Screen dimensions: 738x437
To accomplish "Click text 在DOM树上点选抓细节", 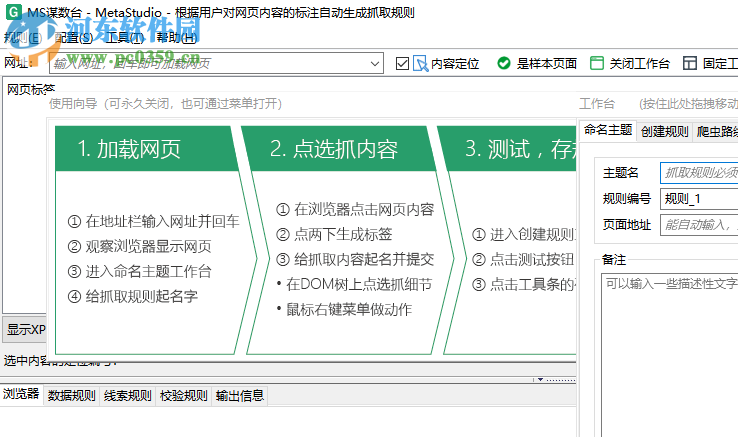I will [359, 284].
